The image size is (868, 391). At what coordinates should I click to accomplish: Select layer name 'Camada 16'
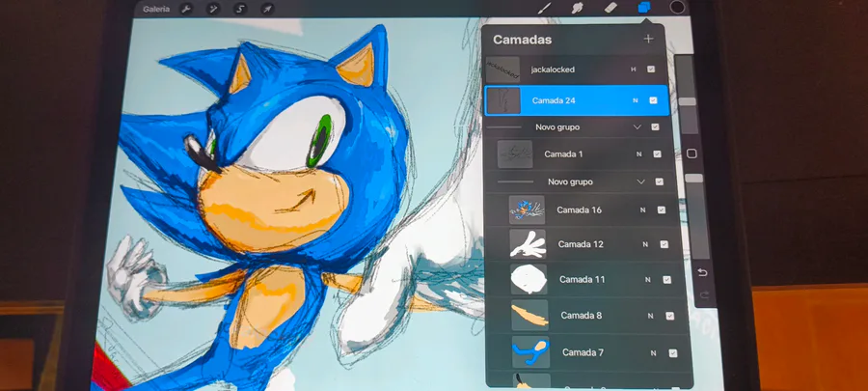tap(579, 209)
